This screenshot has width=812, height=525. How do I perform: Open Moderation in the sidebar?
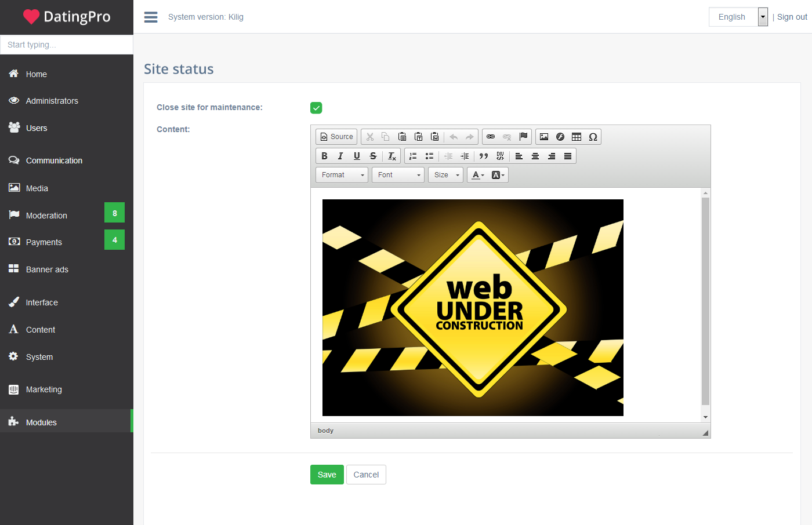(x=46, y=216)
